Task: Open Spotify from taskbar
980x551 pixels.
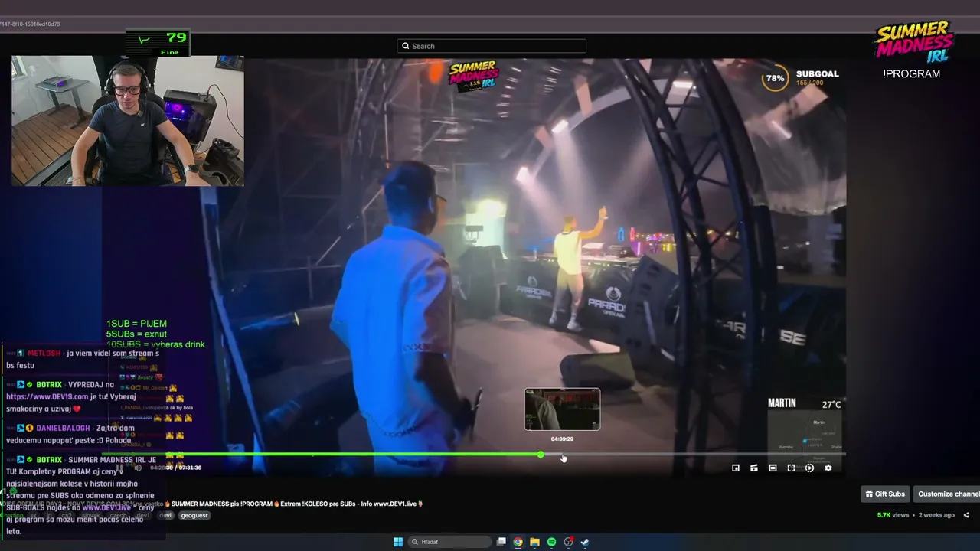Action: coord(551,542)
